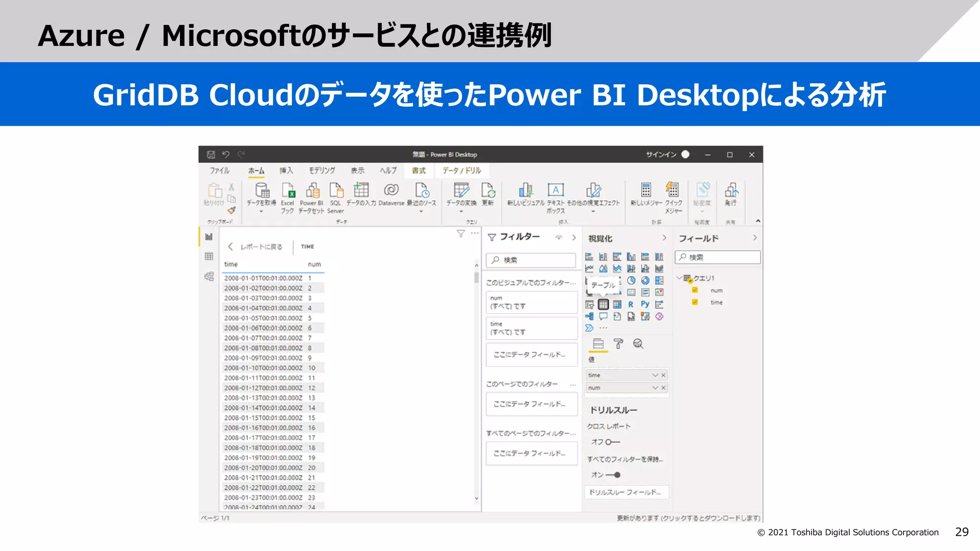Select the Python (Py) visual icon

pyautogui.click(x=645, y=304)
